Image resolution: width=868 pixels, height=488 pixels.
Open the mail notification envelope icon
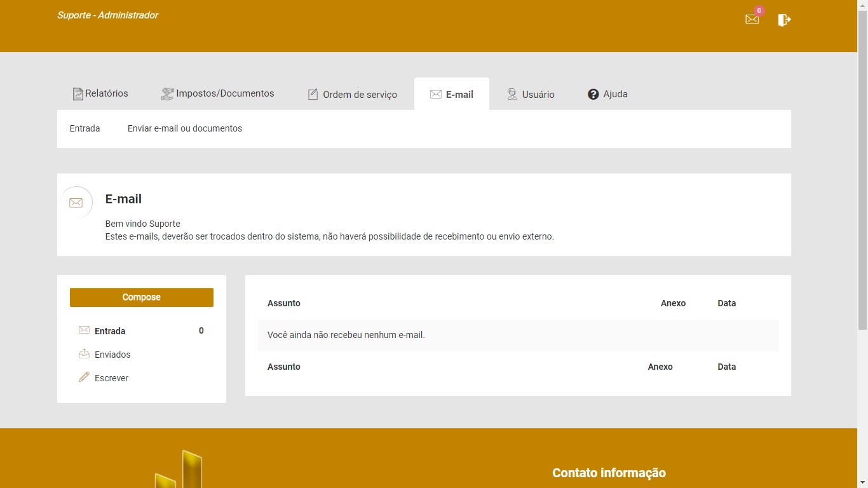pyautogui.click(x=752, y=20)
